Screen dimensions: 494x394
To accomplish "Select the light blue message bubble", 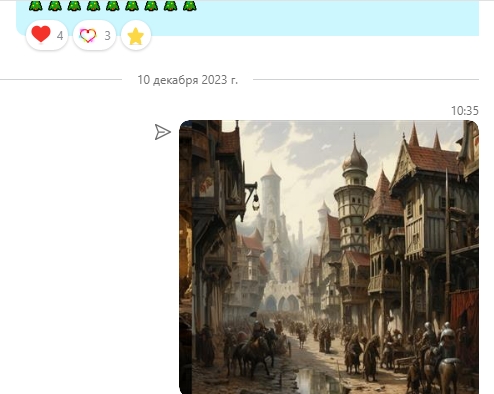I will coord(247,17).
